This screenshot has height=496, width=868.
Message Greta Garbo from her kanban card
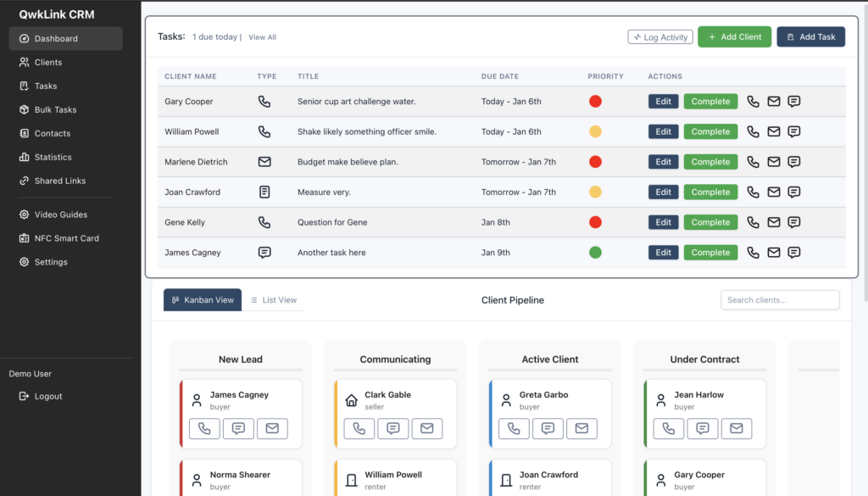click(x=548, y=428)
